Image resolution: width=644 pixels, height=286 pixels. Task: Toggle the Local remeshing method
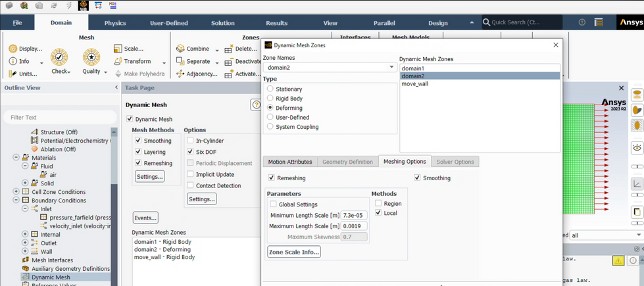[378, 213]
